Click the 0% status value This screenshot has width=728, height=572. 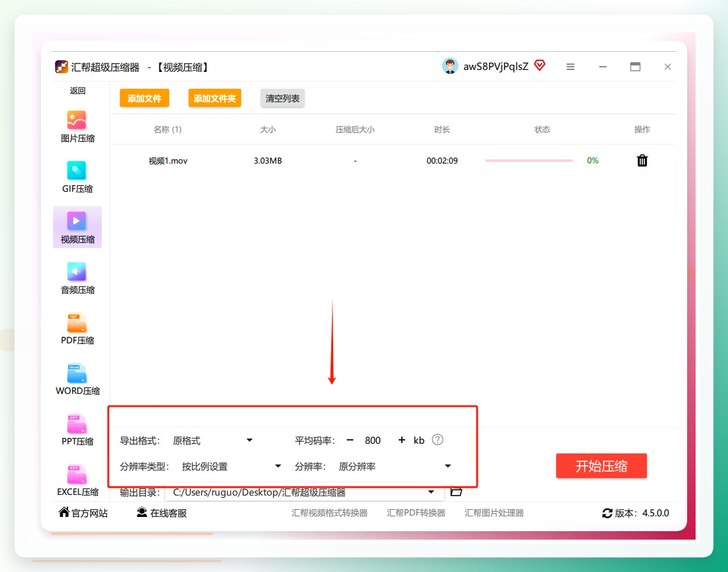(x=593, y=161)
